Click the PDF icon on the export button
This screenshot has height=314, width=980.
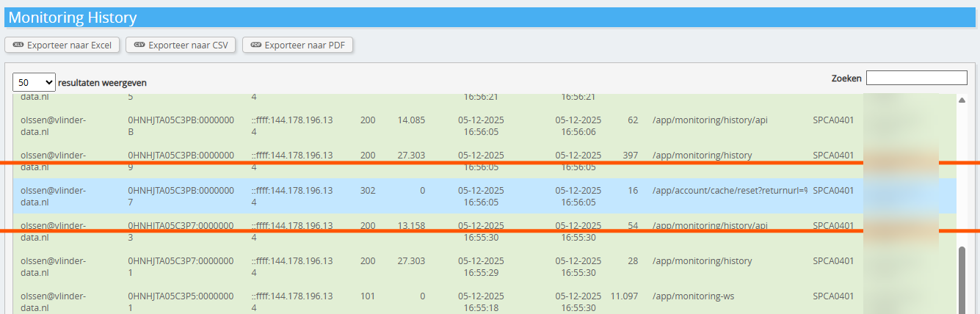pos(256,45)
